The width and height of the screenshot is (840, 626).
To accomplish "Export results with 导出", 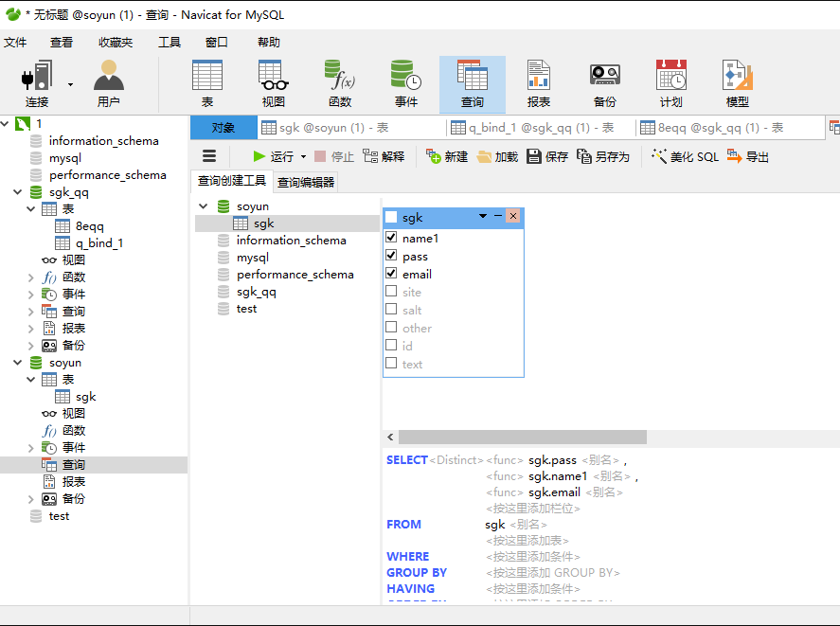I will pos(748,156).
